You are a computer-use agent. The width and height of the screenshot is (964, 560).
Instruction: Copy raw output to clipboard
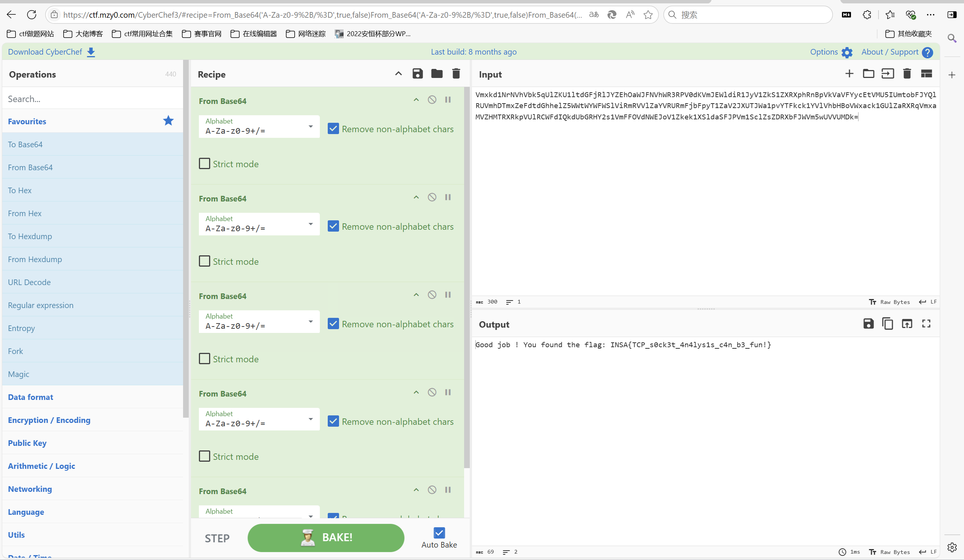pyautogui.click(x=888, y=323)
